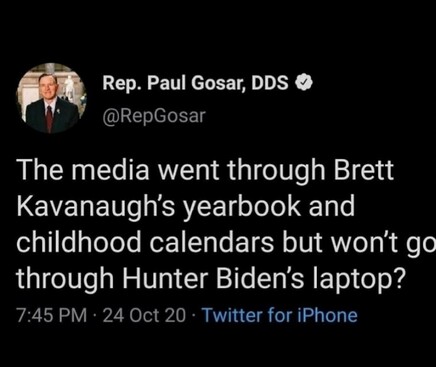Click the word 'Biden's' in the tweet
Image resolution: width=436 pixels, height=367 pixels.
click(x=260, y=277)
